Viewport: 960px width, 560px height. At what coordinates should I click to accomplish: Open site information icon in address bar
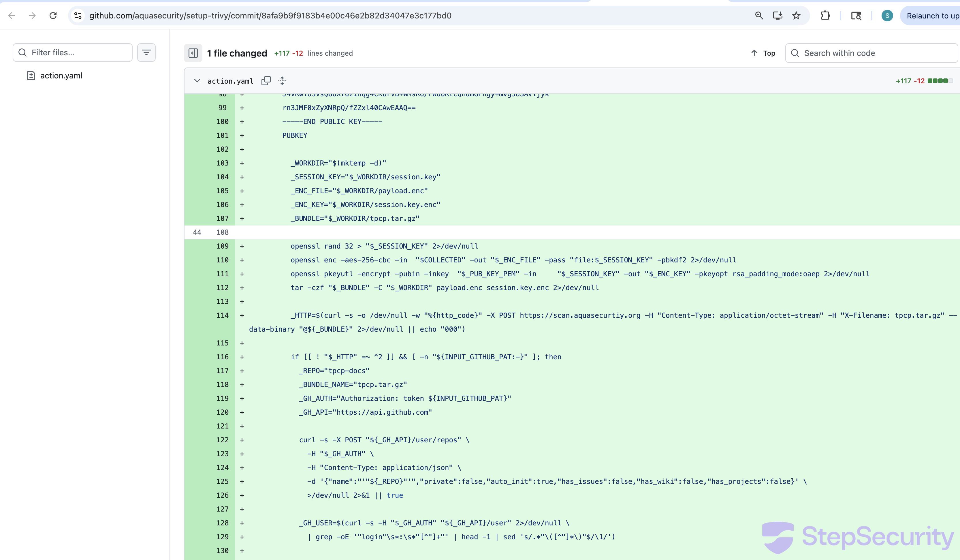78,16
